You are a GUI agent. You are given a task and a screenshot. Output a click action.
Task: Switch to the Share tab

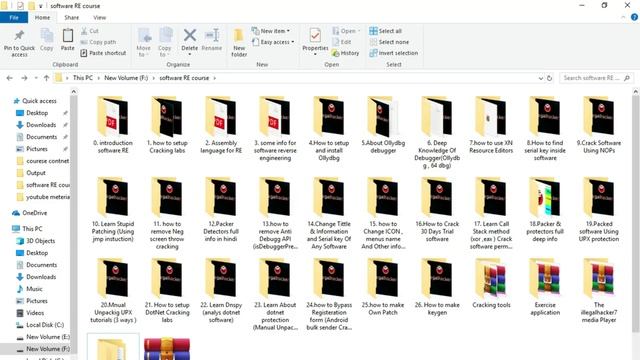[x=71, y=18]
